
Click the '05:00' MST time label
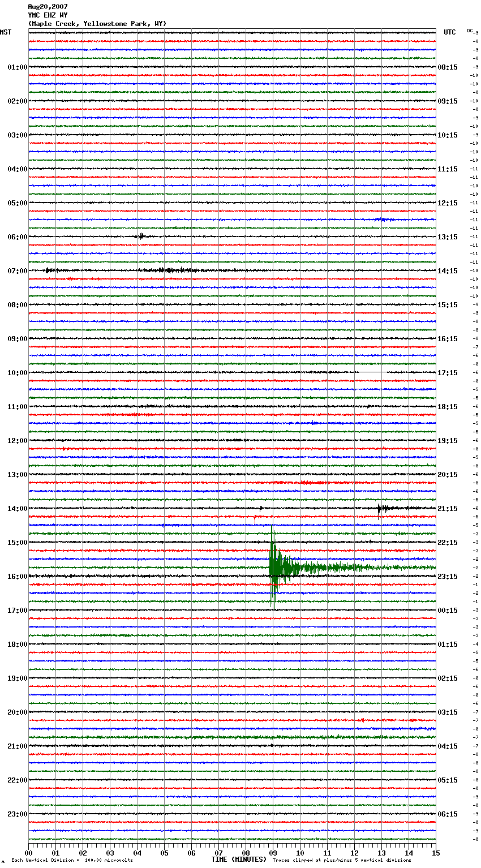pyautogui.click(x=18, y=203)
